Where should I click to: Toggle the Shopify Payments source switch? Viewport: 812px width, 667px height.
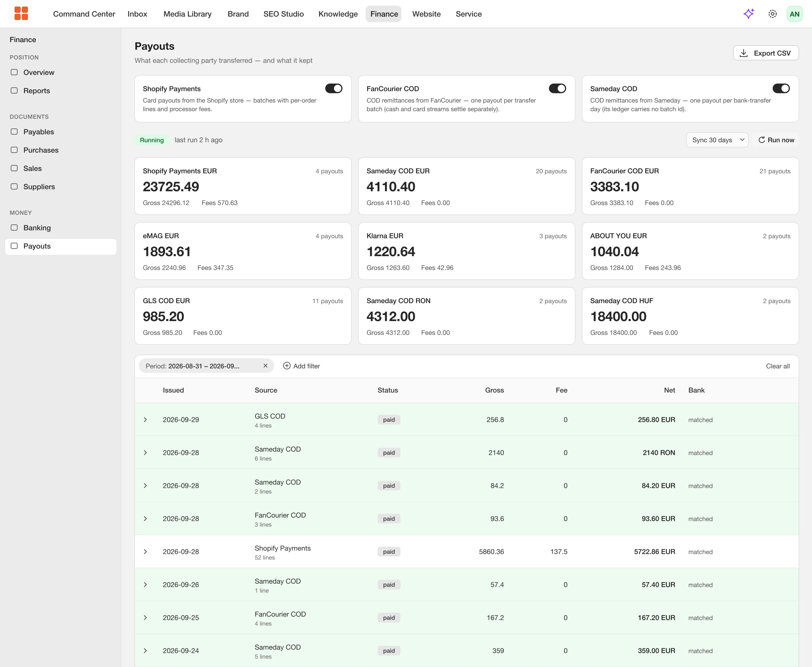point(333,88)
